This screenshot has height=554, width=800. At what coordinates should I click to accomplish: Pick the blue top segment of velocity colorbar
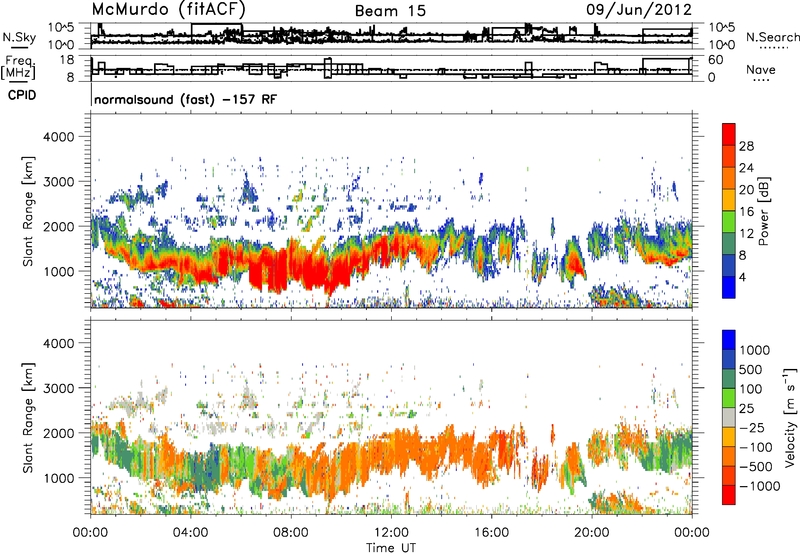point(729,340)
